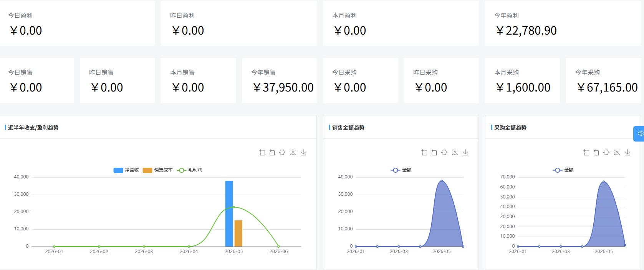Click 2026-03 axis label in 销售金额趋势 chart
The height and width of the screenshot is (270, 644).
point(399,252)
